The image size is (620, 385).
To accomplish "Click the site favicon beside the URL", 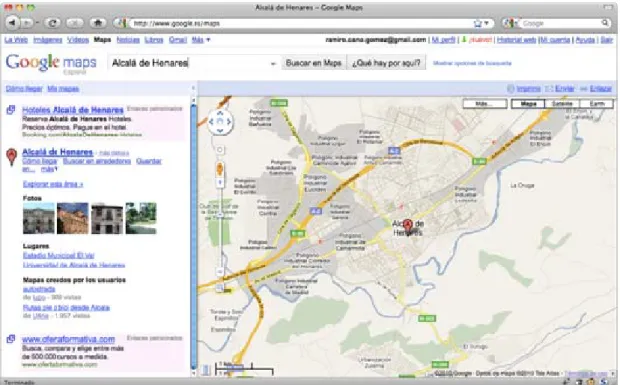I will coord(121,23).
